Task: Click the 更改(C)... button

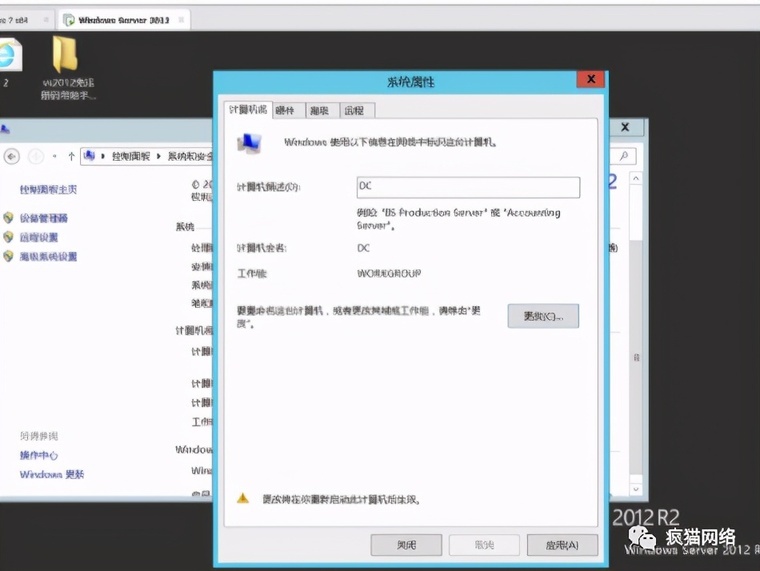Action: click(x=543, y=316)
